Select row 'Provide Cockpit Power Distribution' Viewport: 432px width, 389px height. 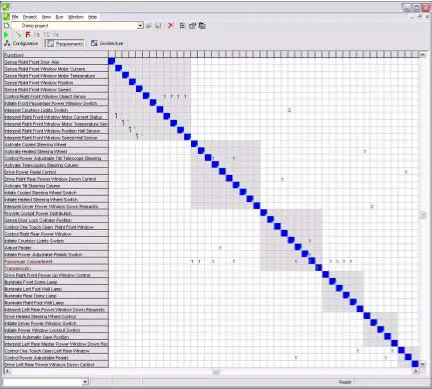56,213
